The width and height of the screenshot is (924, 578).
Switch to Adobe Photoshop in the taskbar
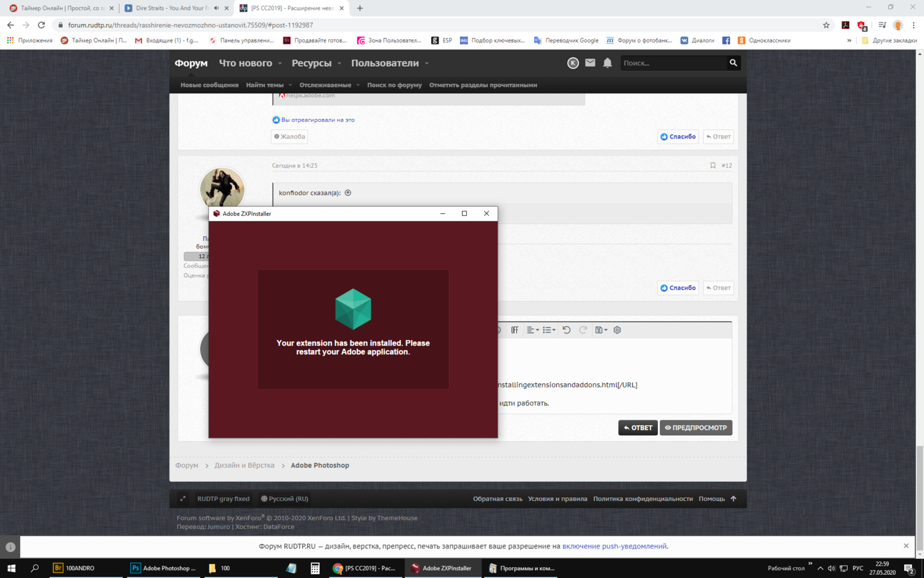tap(163, 568)
